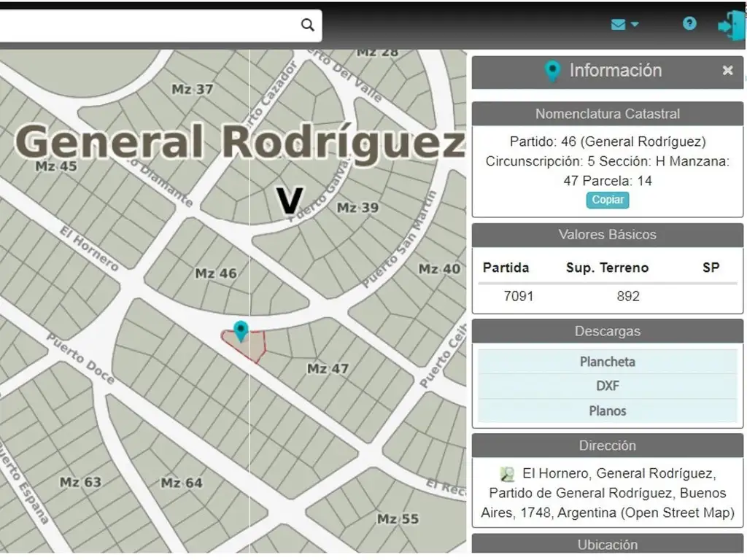Open the help question mark icon
Image resolution: width=747 pixels, height=560 pixels.
(x=689, y=24)
